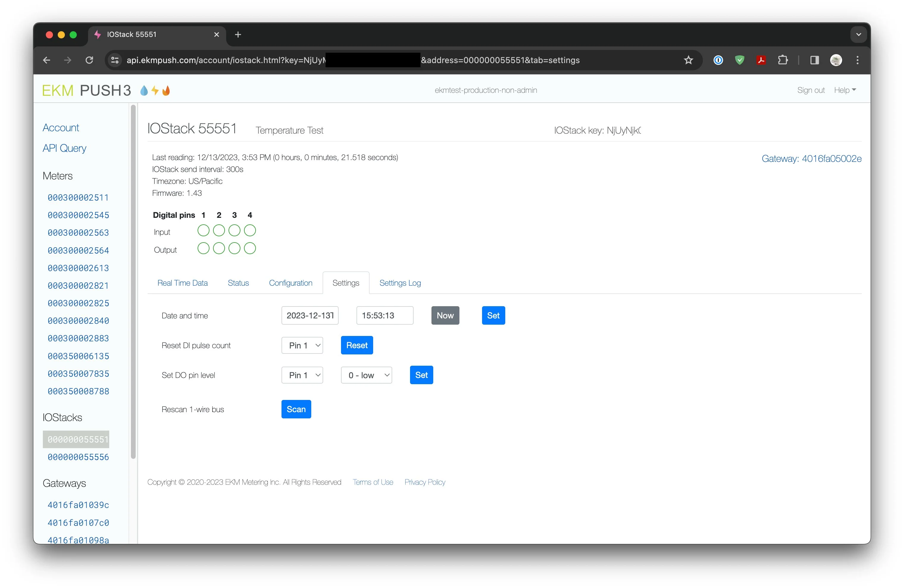
Task: Toggle the browser side panel icon
Action: [x=814, y=60]
